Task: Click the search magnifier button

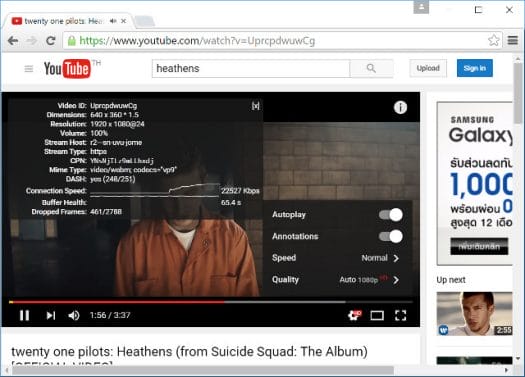Action: pos(371,68)
